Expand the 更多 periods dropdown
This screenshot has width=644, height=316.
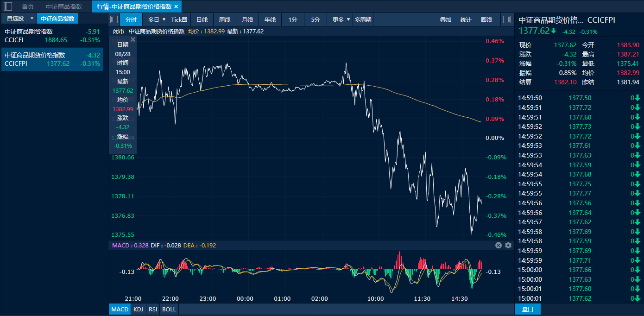348,19
